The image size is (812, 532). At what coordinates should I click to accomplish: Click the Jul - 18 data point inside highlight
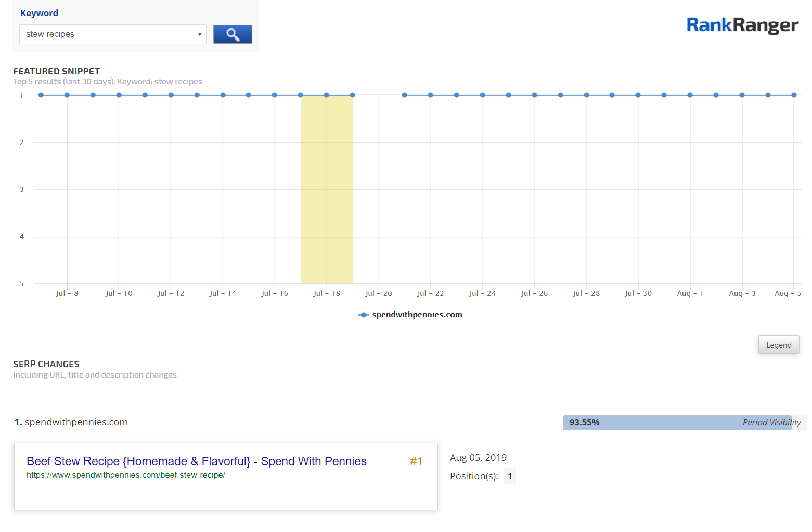pyautogui.click(x=327, y=95)
